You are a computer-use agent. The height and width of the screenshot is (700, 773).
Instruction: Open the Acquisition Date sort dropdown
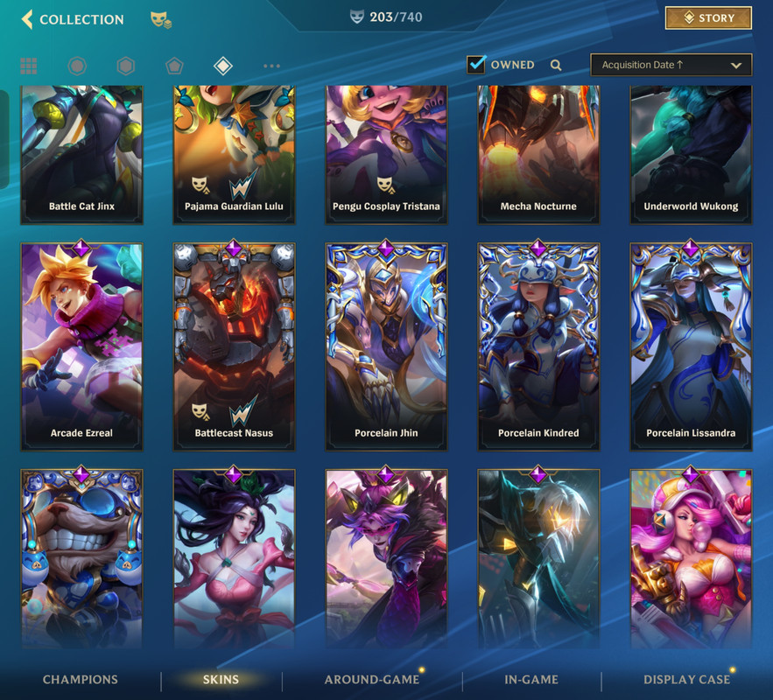(671, 65)
